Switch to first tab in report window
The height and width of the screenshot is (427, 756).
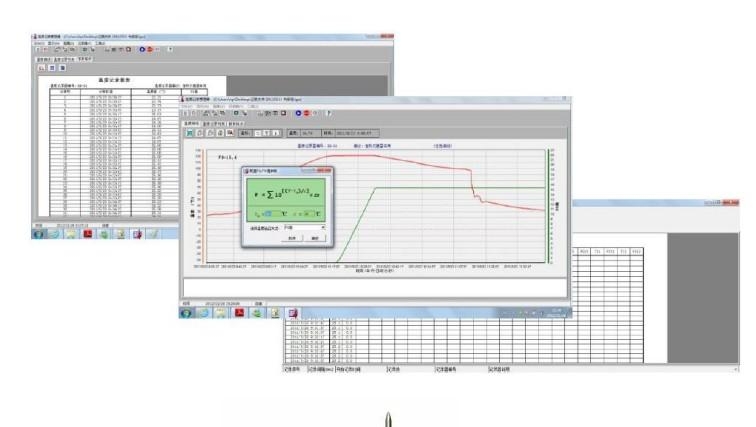[44, 59]
